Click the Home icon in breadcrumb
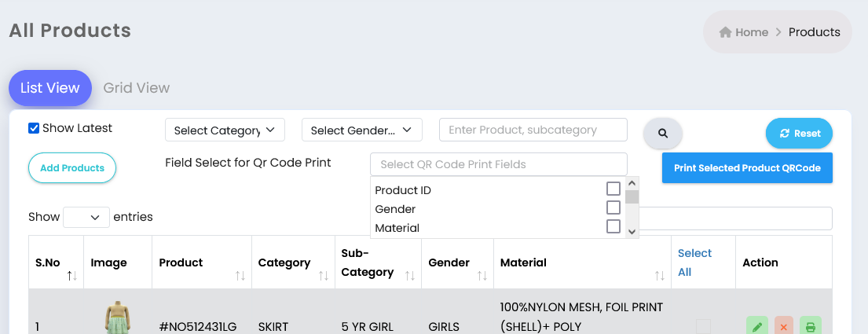 pyautogui.click(x=725, y=32)
